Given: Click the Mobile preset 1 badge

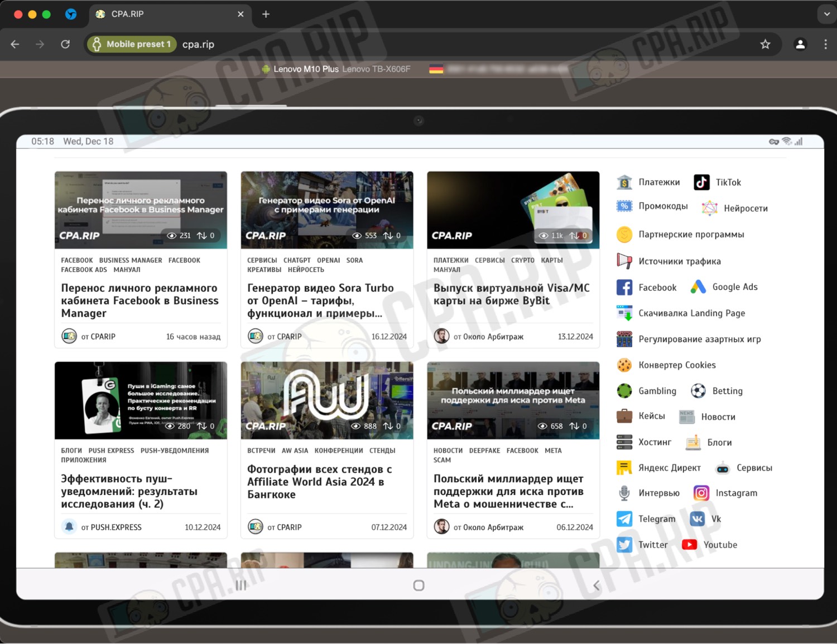Looking at the screenshot, I should click(132, 44).
